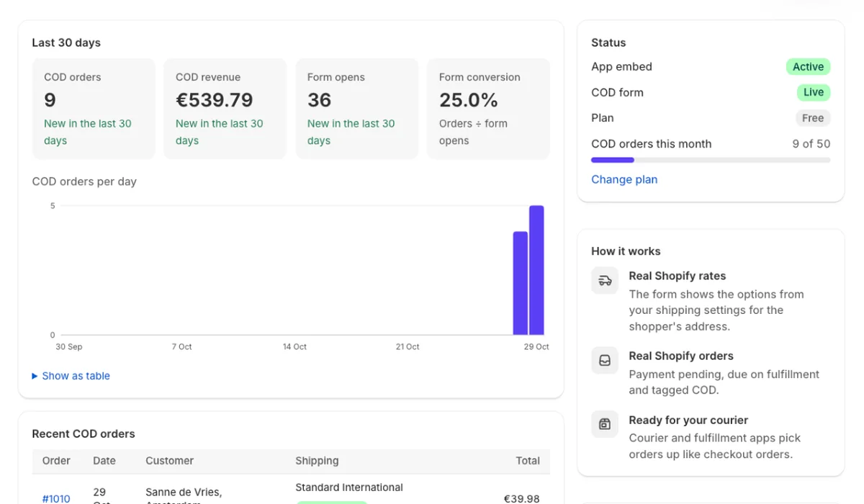Viewport: 864px width, 504px height.
Task: Click the tallest bar for 29 Oct
Action: pos(536,270)
